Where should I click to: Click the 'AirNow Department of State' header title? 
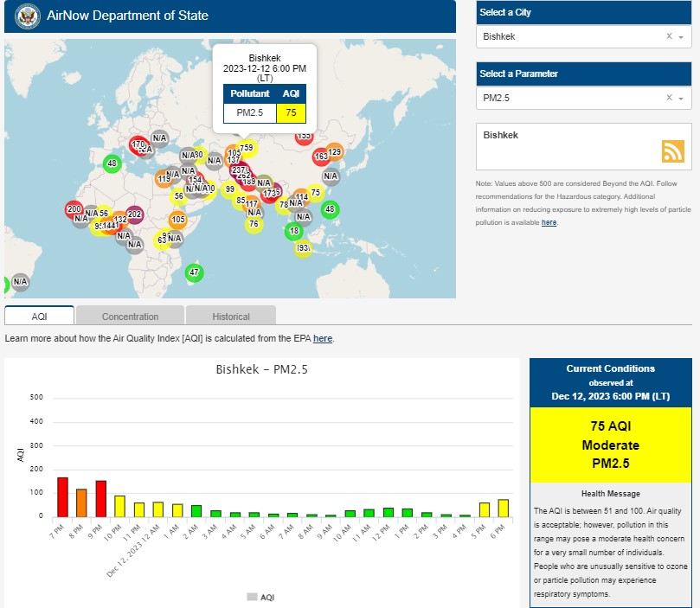click(127, 16)
